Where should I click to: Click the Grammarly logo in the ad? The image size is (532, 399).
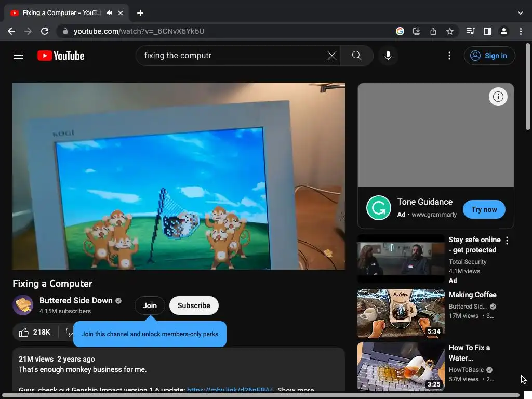(x=379, y=208)
